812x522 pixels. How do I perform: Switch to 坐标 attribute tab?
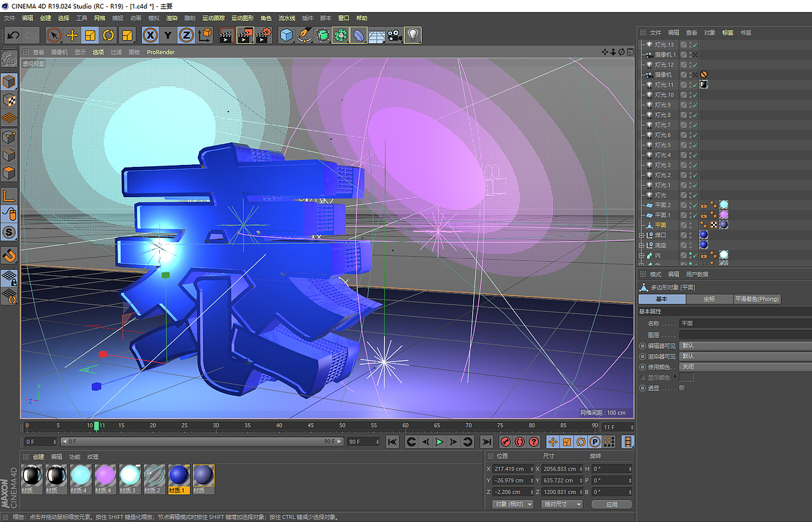[x=709, y=299]
